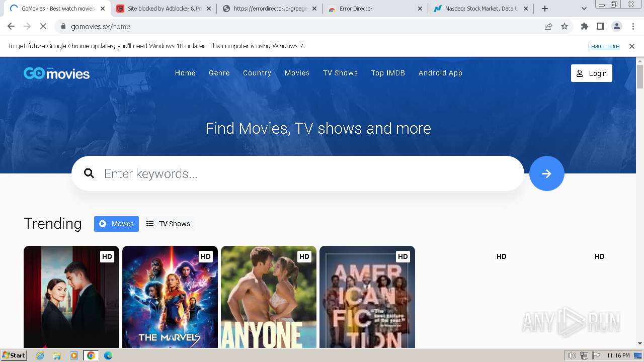Image resolution: width=644 pixels, height=362 pixels.
Task: Close the Nasdaq tab
Action: tap(526, 9)
